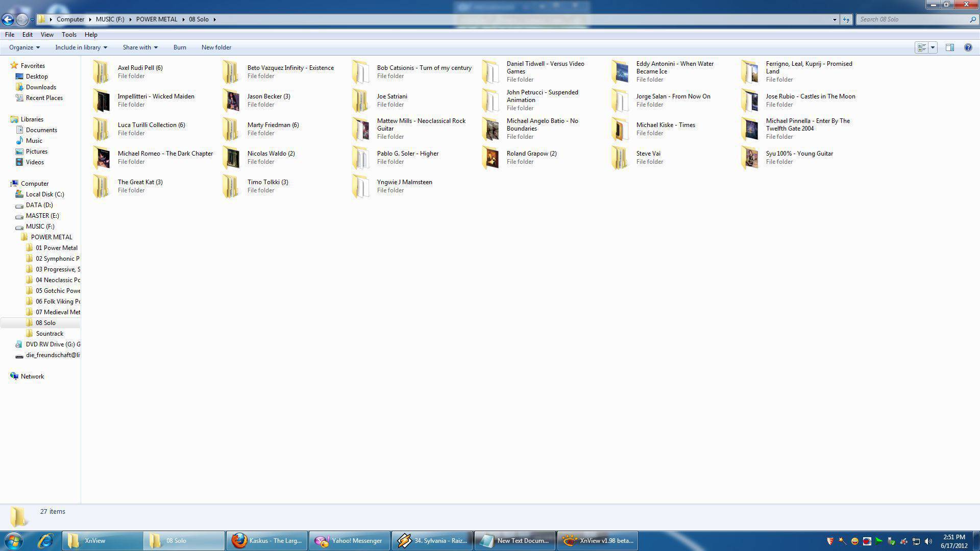Switch to XnView v1.98 beta taskbar button

pos(598,541)
